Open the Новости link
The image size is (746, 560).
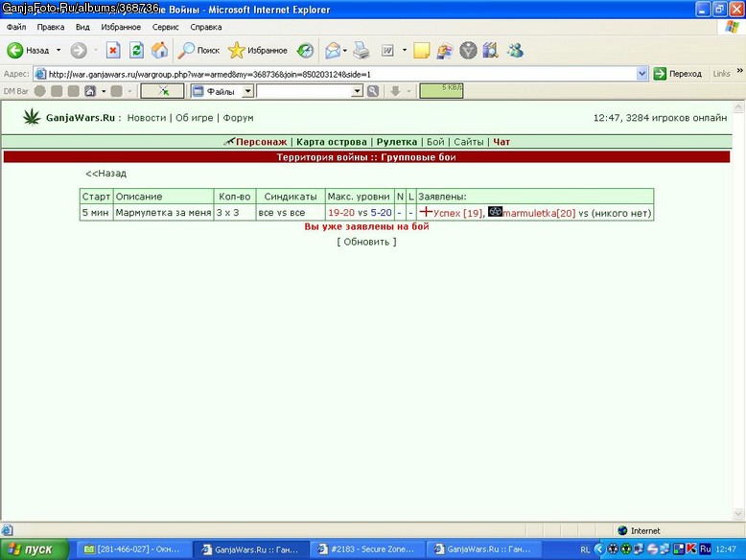[x=147, y=118]
